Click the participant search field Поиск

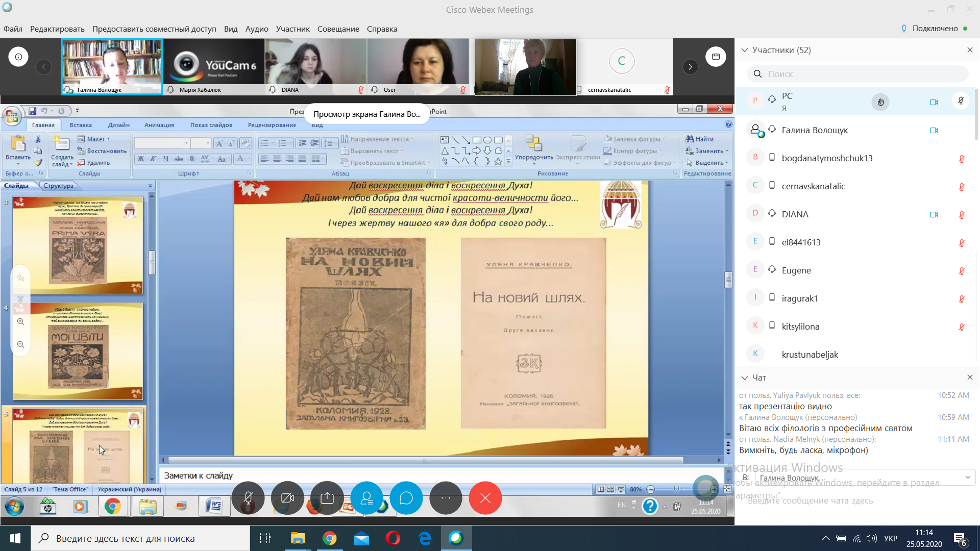[857, 74]
